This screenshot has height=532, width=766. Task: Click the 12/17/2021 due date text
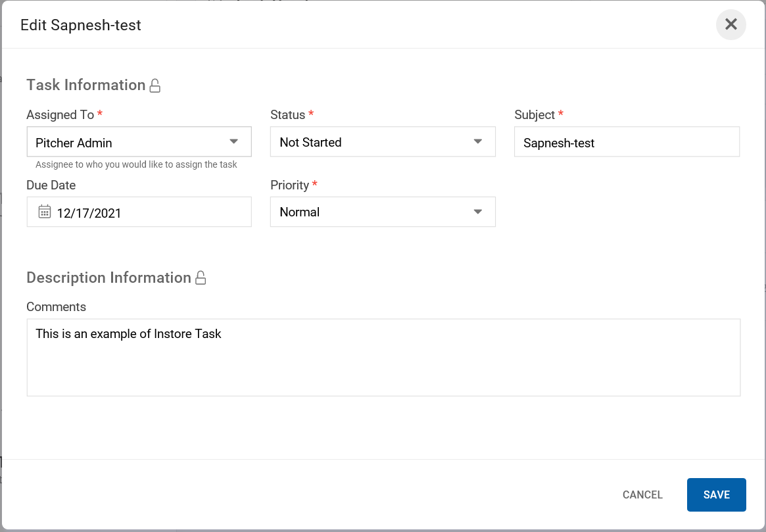pos(89,213)
